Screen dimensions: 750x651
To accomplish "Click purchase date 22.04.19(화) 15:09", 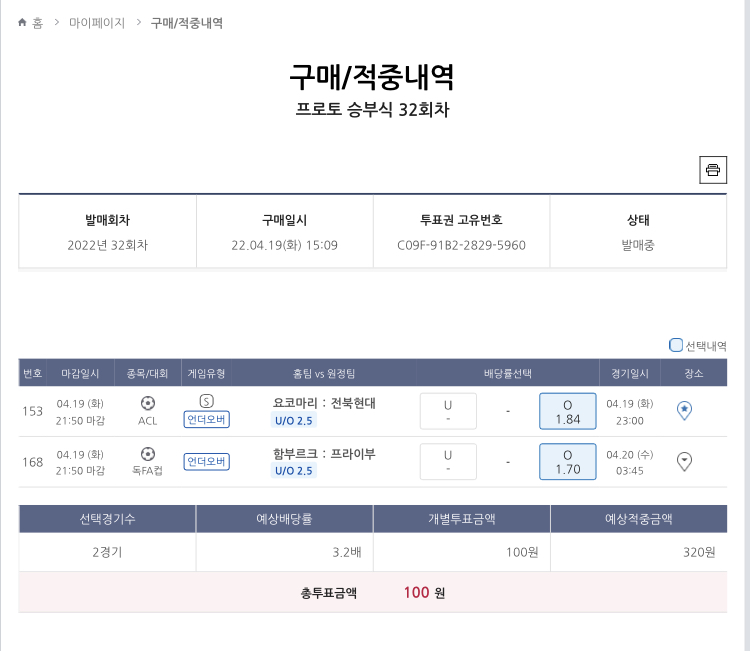I will [285, 245].
